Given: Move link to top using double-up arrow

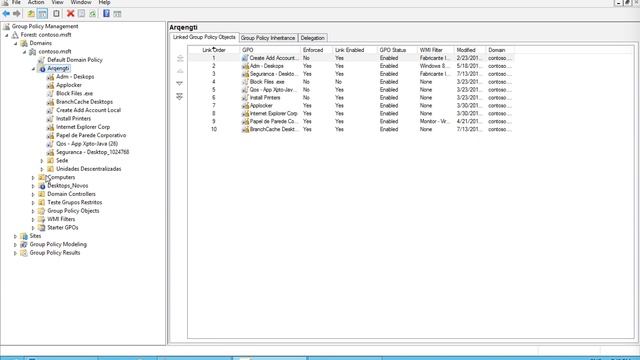Looking at the screenshot, I should point(180,58).
